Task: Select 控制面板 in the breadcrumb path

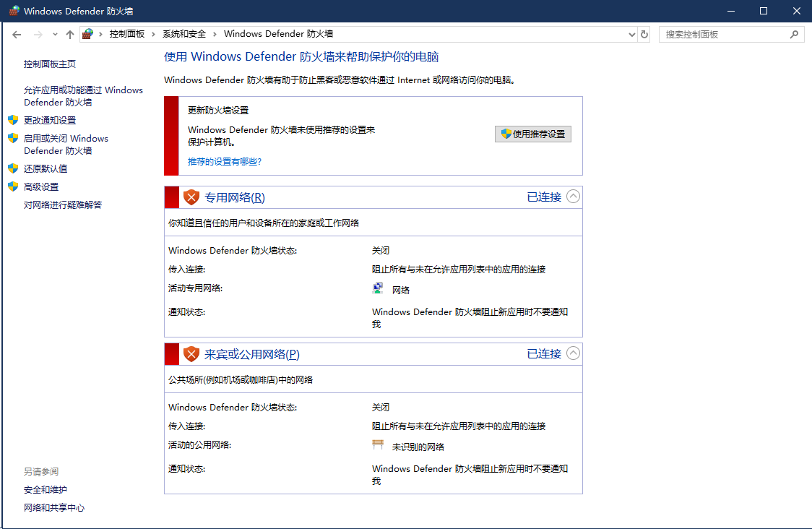Action: pos(126,34)
